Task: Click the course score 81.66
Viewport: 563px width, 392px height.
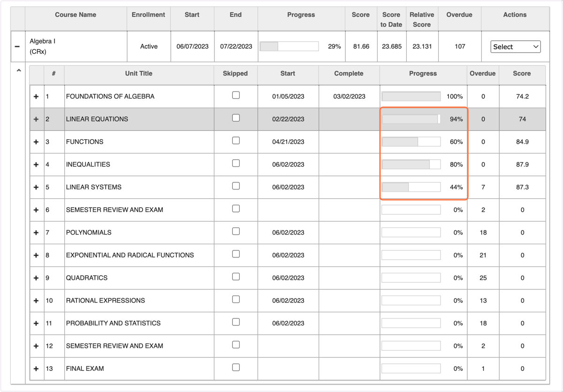Action: [x=361, y=46]
